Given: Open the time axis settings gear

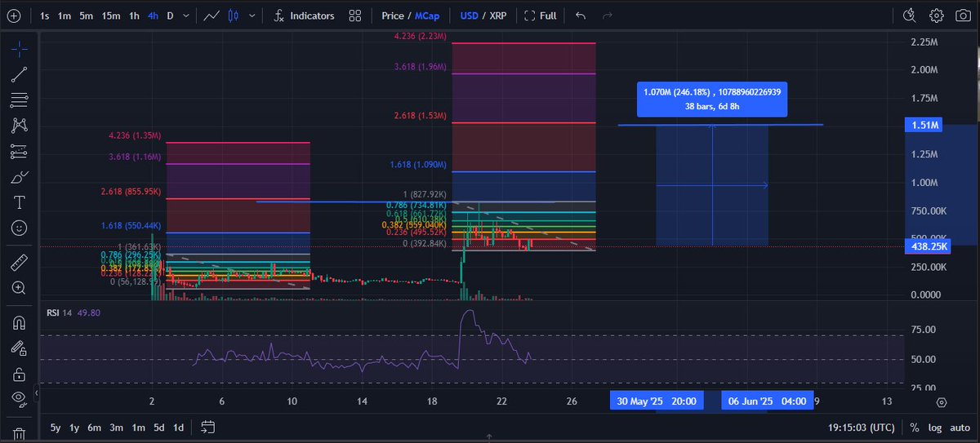Looking at the screenshot, I should point(941,402).
